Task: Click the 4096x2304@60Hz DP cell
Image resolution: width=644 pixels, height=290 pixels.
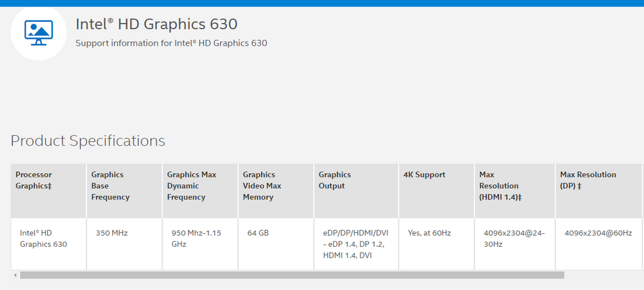Action: pyautogui.click(x=599, y=244)
